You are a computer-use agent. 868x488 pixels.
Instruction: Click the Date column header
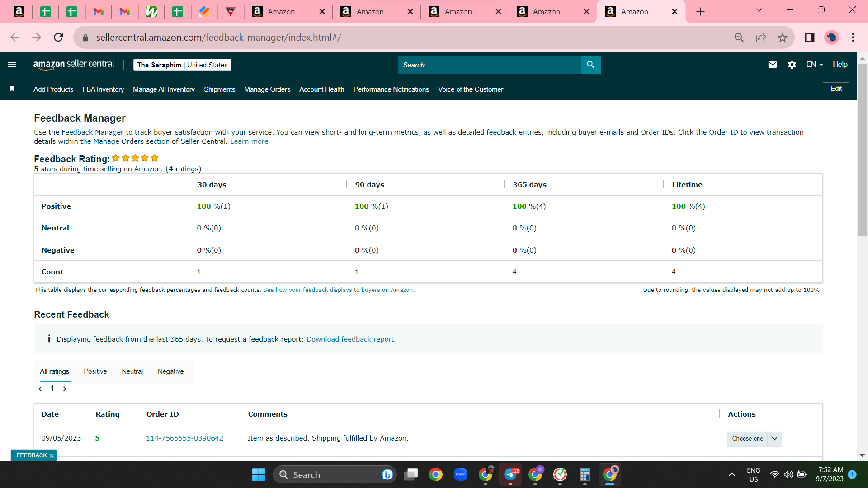[x=50, y=414]
